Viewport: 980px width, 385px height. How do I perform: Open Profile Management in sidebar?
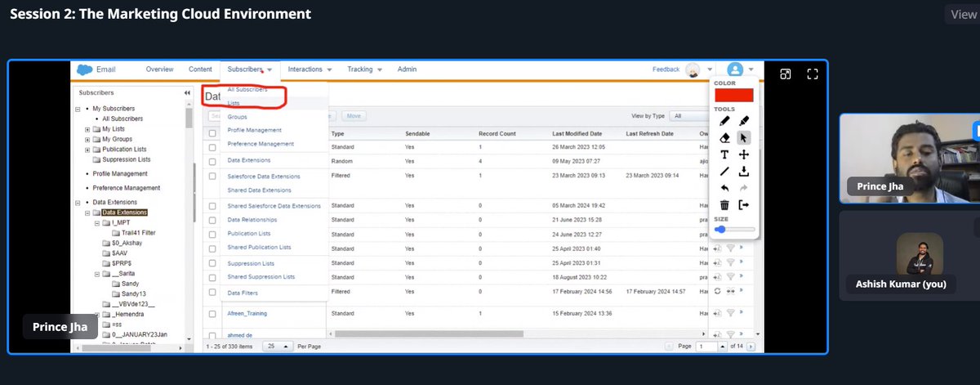[x=119, y=174]
